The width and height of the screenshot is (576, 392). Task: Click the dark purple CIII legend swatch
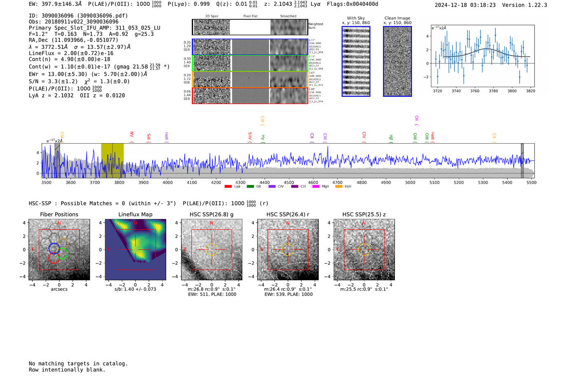(x=295, y=186)
